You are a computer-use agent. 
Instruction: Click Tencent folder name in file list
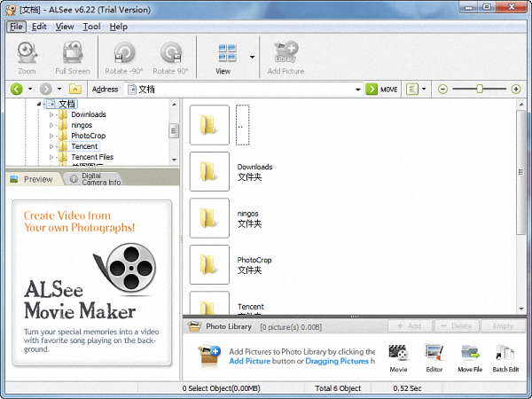(251, 307)
